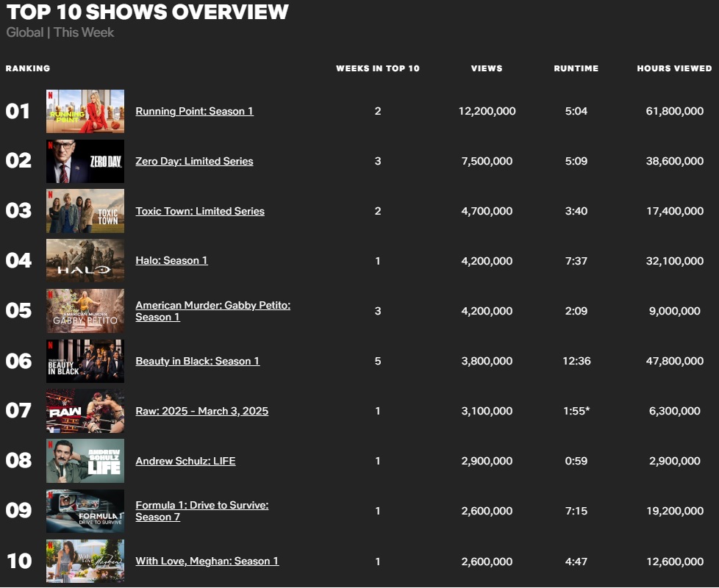Viewport: 719px width, 588px height.
Task: Click the 5:09 runtime value
Action: [x=576, y=161]
